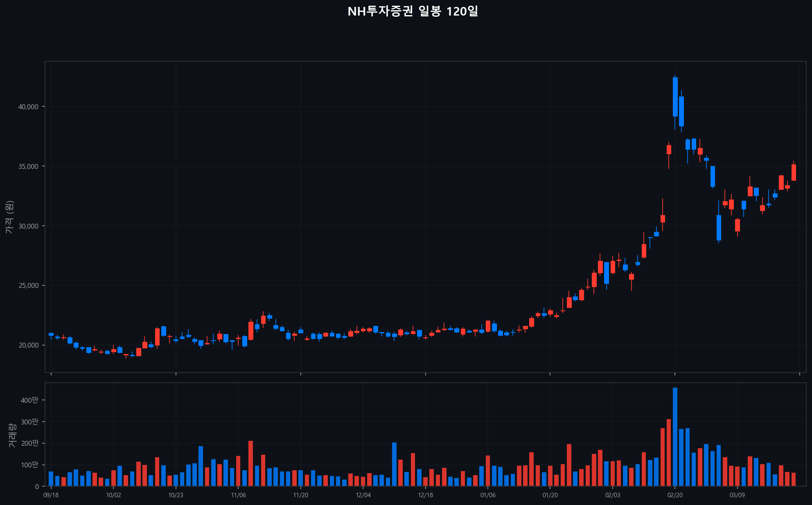Viewport: 812px width, 505px height.
Task: Click the 40,000 price axis label
Action: pyautogui.click(x=28, y=107)
